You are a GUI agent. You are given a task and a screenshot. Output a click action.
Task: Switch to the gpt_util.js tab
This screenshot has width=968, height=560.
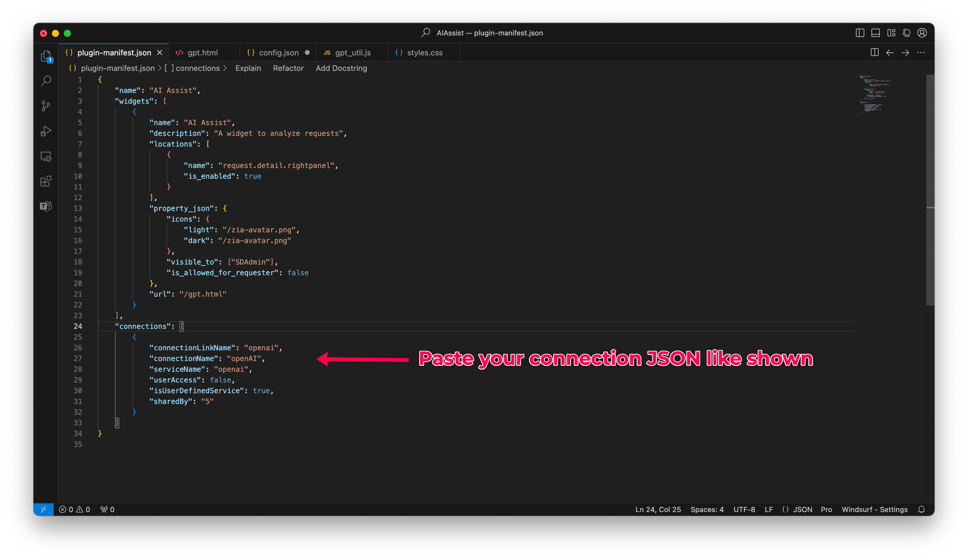pyautogui.click(x=352, y=53)
